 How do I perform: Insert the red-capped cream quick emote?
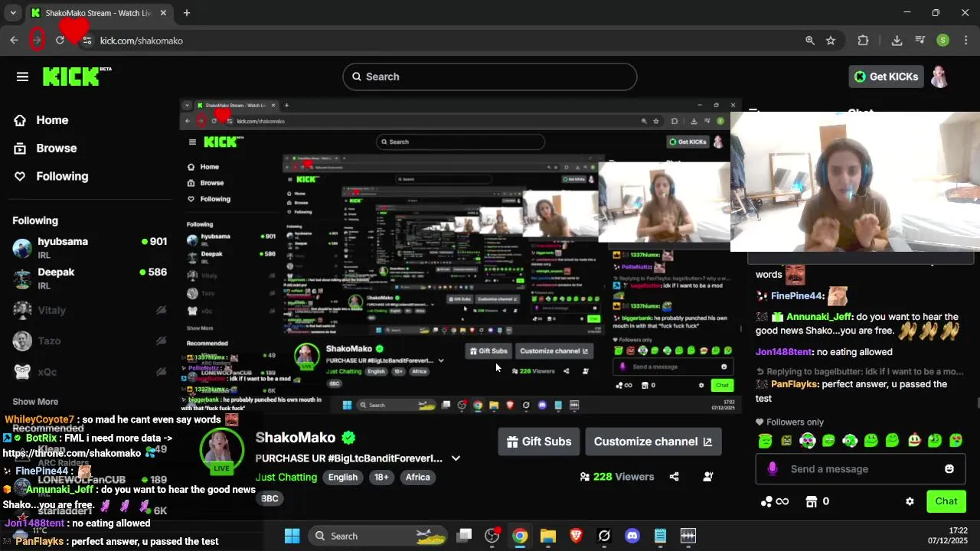914,441
